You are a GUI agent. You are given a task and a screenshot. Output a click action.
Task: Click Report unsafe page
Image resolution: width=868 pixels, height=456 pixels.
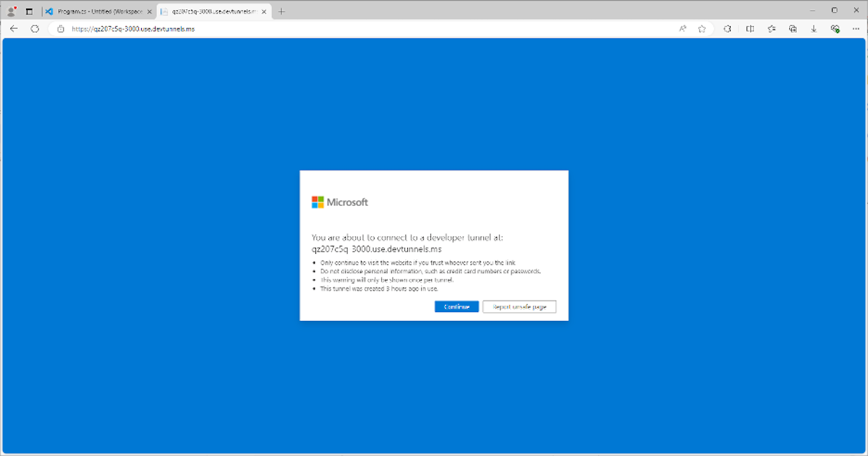519,306
